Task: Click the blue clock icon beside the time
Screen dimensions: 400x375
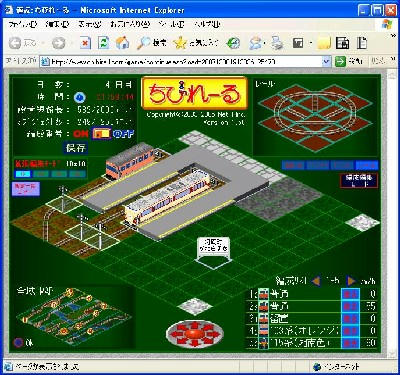Action: [80, 97]
